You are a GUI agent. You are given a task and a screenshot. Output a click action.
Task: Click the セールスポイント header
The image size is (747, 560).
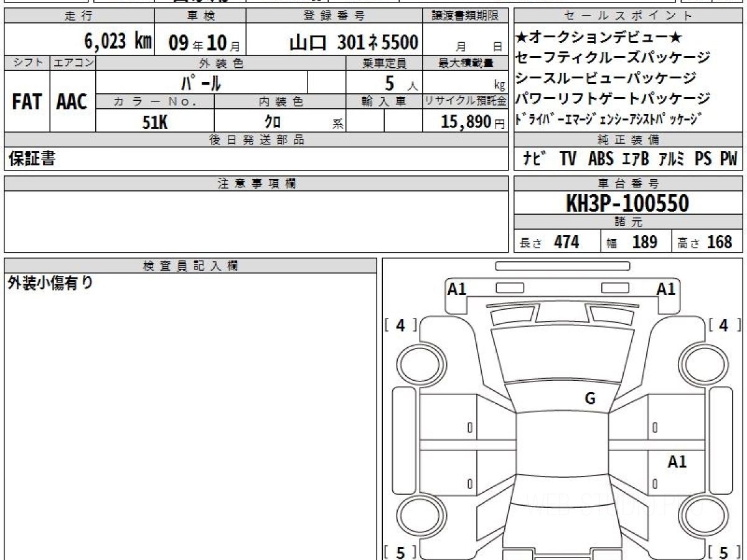coord(628,16)
